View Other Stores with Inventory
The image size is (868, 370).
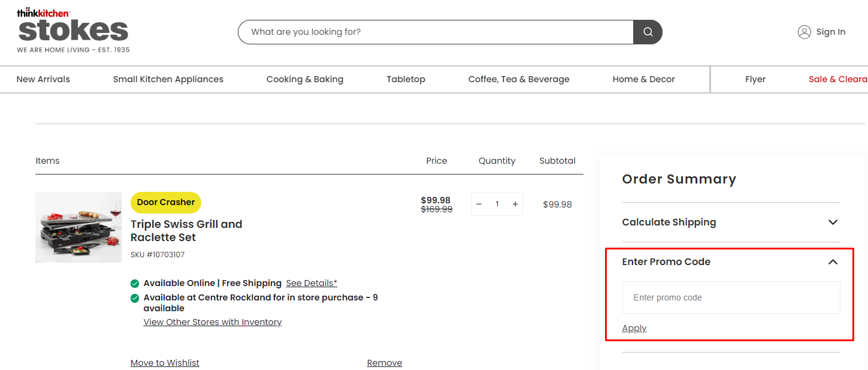click(213, 322)
